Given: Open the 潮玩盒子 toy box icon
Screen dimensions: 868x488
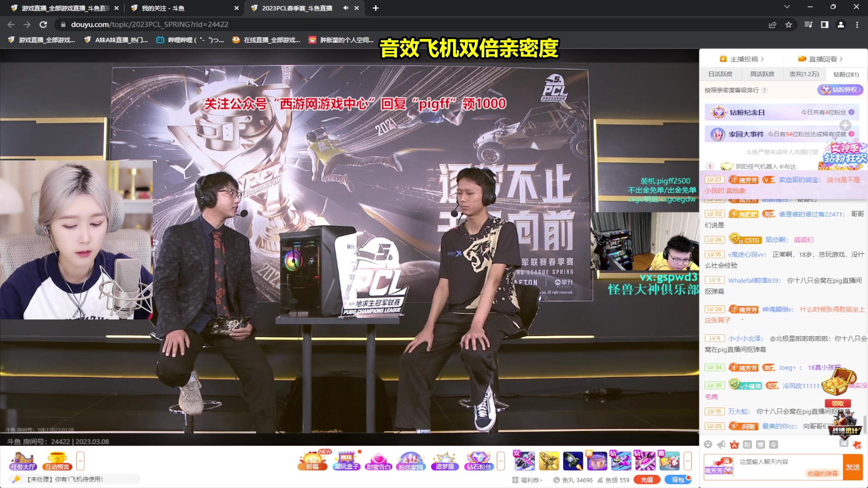Looking at the screenshot, I should (346, 461).
